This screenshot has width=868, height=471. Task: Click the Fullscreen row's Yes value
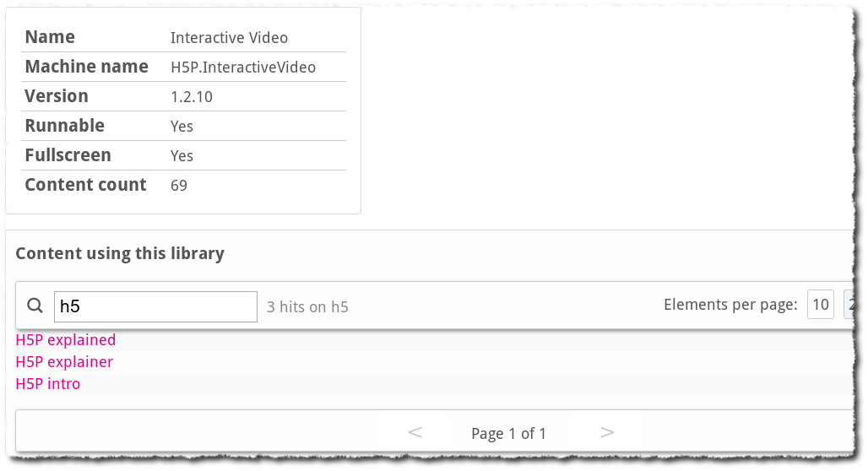point(182,156)
